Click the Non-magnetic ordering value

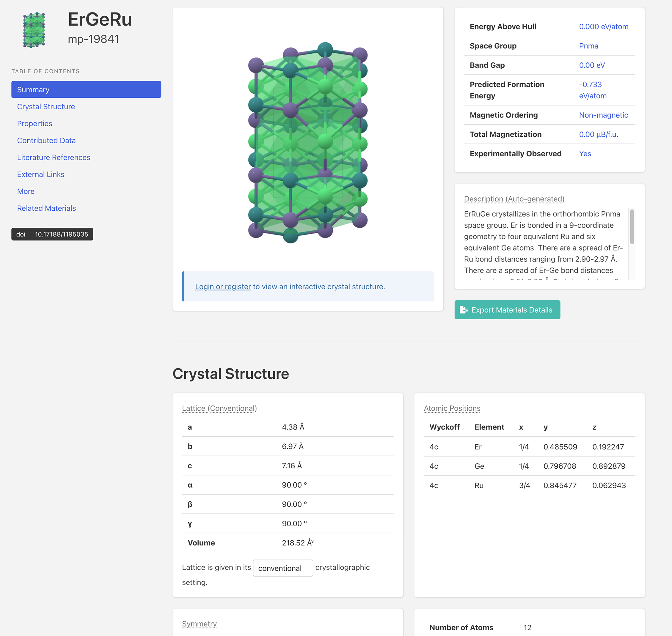tap(604, 115)
